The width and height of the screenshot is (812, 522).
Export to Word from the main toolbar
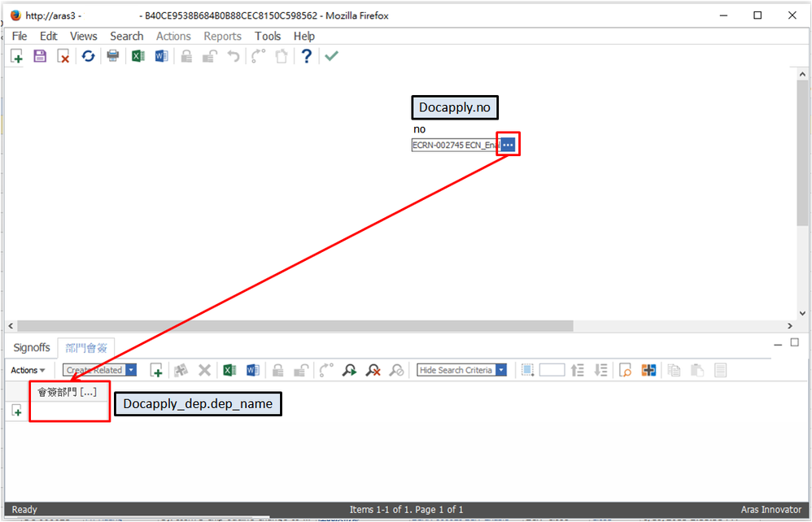[x=161, y=56]
